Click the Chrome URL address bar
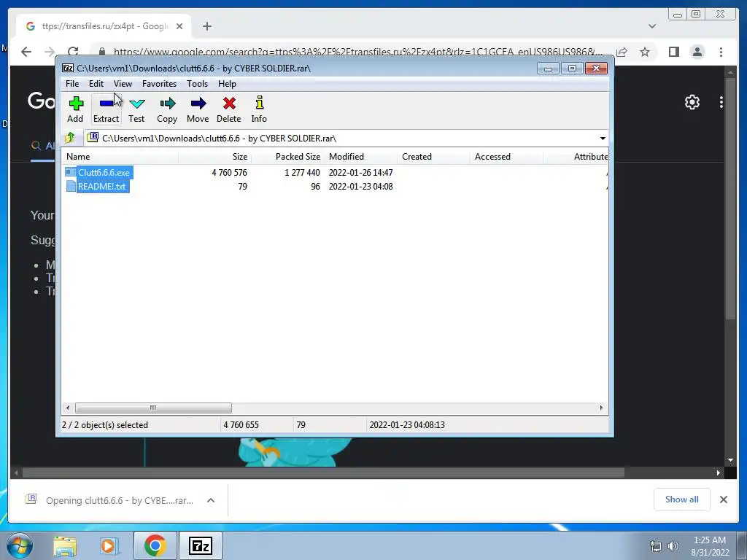This screenshot has height=560, width=747. pos(352,52)
